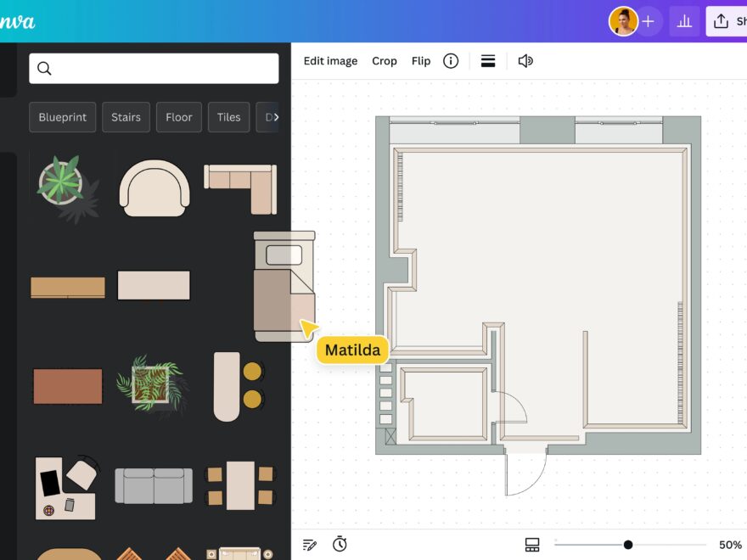The width and height of the screenshot is (747, 560).
Task: Open the Edit image menu
Action: point(330,60)
